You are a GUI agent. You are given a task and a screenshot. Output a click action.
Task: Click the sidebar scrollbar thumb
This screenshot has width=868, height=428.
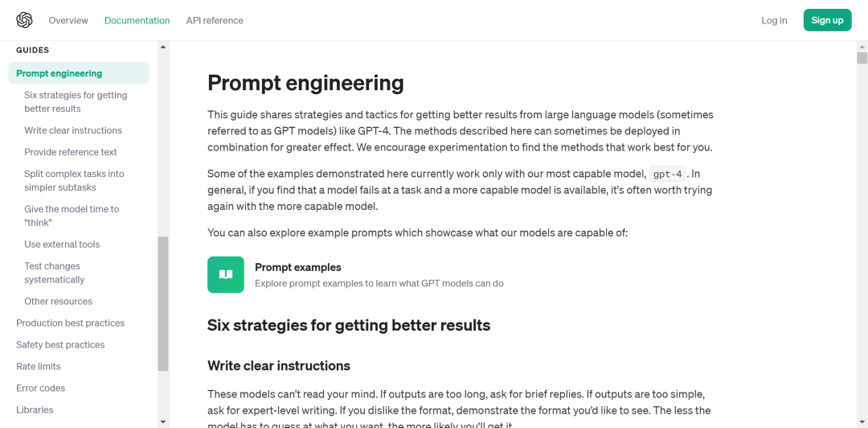[x=163, y=302]
